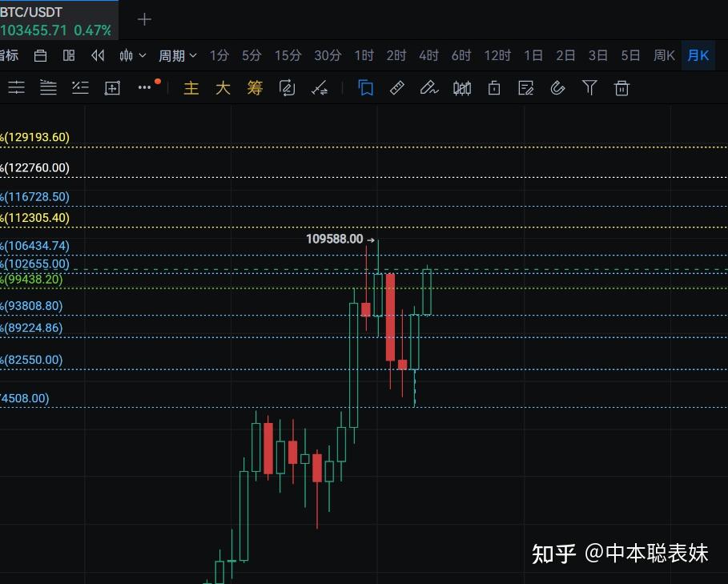The image size is (728, 584).
Task: Toggle the 筹 chip distribution indicator
Action: (255, 88)
